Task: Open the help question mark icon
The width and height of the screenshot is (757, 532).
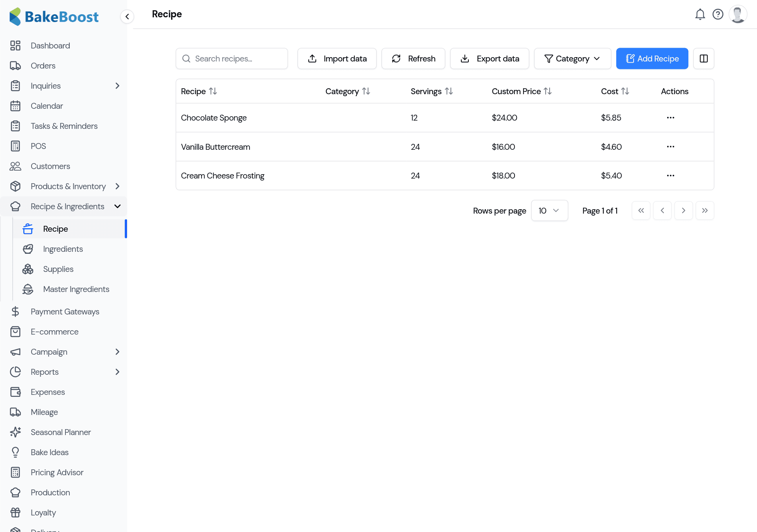Action: click(x=718, y=15)
